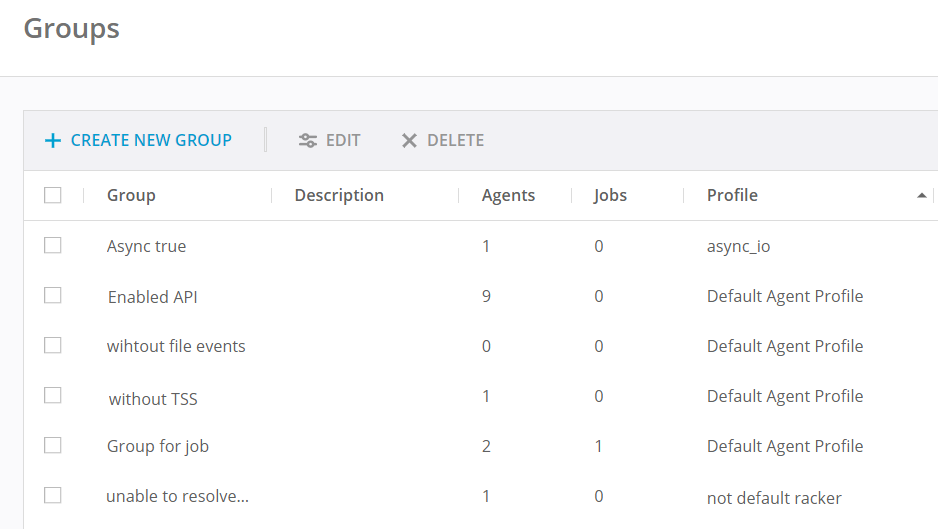The image size is (938, 529).
Task: Mark the Group for job checkbox
Action: [x=53, y=445]
